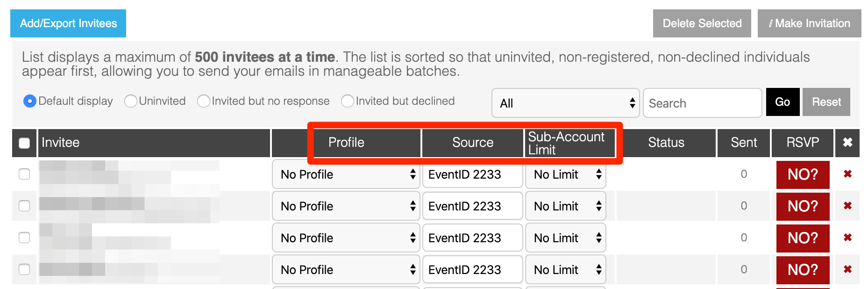The height and width of the screenshot is (289, 868).
Task: Edit fourth row EventID 2233 source field
Action: (x=472, y=270)
